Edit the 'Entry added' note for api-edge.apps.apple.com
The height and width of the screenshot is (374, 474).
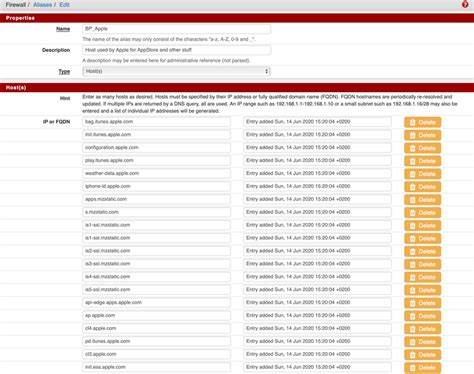317,302
